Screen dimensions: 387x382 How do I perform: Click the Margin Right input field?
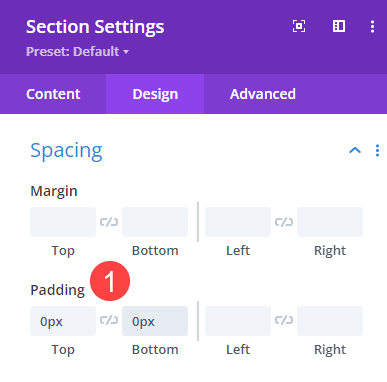330,222
